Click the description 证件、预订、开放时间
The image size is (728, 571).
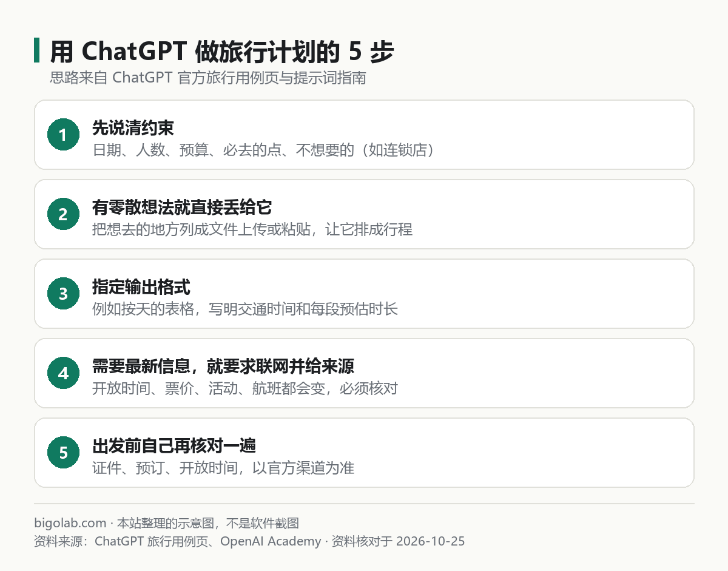pyautogui.click(x=223, y=468)
